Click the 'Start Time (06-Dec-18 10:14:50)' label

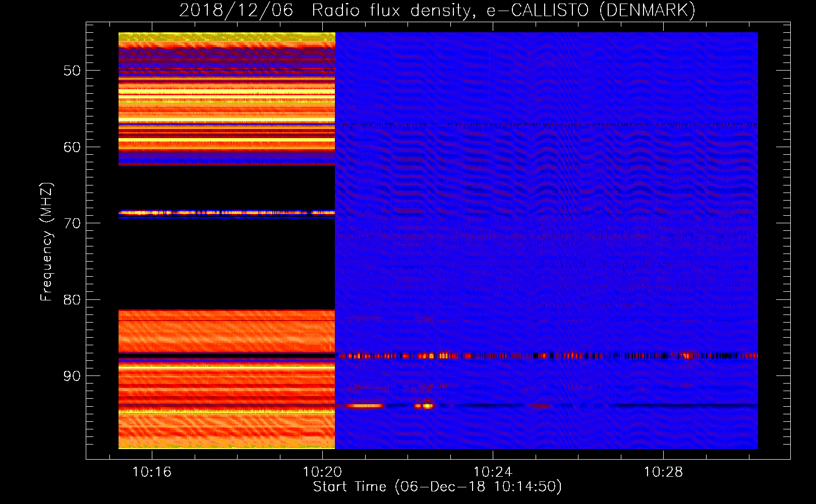[x=437, y=487]
